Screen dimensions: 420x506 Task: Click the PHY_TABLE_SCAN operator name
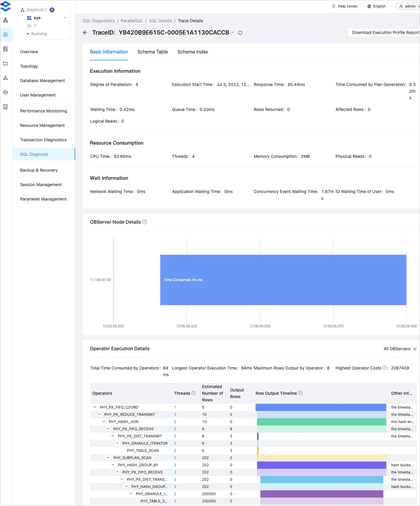(x=143, y=451)
